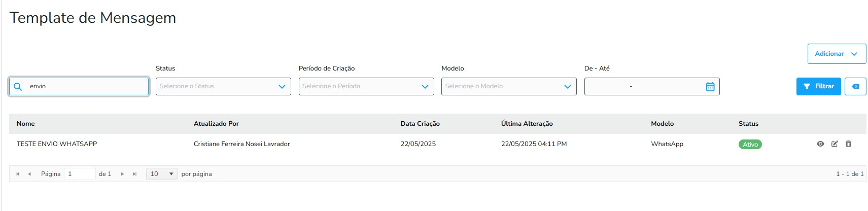This screenshot has width=868, height=211.
Task: Delete the TESTE ENVIO WHATSAPP template
Action: pos(848,144)
